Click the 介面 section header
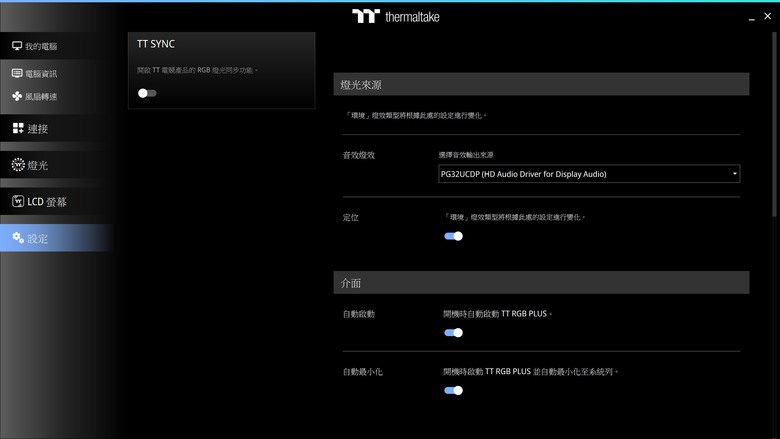Screen dimensions: 780x439 (x=541, y=282)
